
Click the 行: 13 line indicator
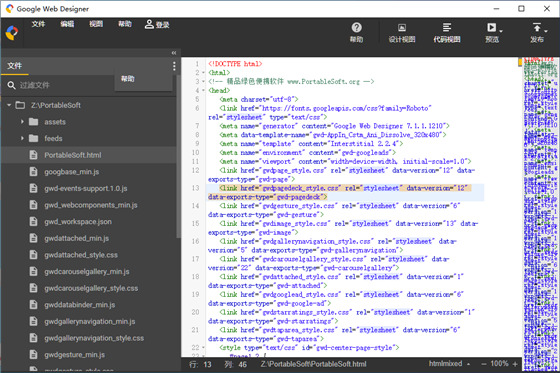[x=200, y=364]
